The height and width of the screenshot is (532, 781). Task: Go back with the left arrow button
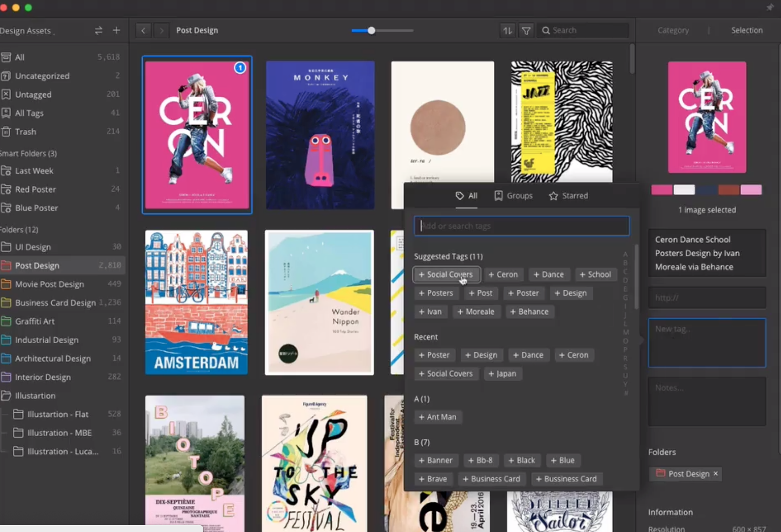[144, 30]
